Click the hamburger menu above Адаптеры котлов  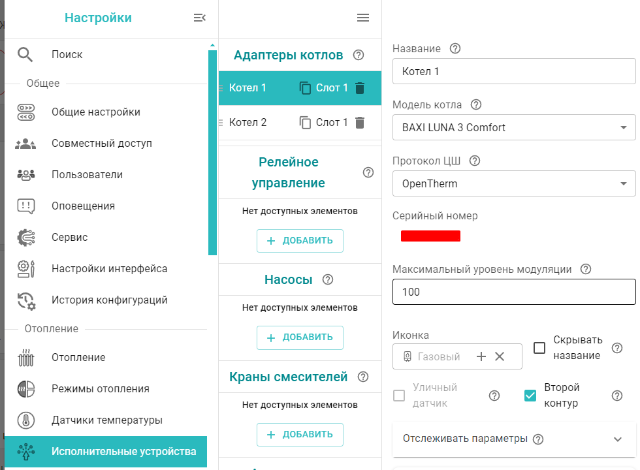pos(363,18)
